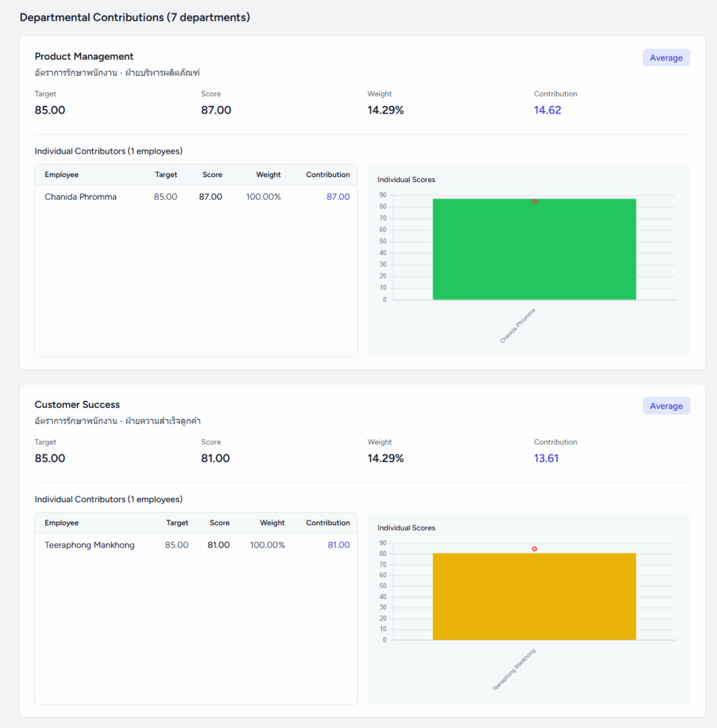Click the Customer Success department title
Screen dimensions: 717x728
[78, 405]
